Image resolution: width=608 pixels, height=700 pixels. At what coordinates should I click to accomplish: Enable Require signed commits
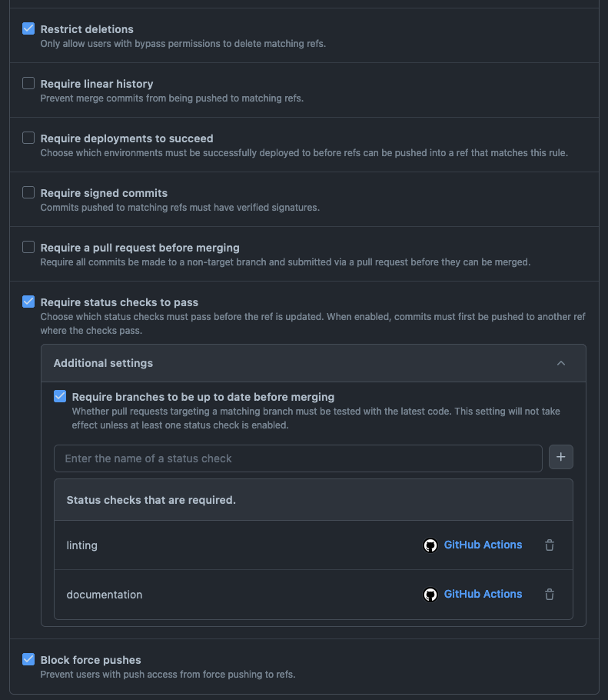pyautogui.click(x=28, y=192)
